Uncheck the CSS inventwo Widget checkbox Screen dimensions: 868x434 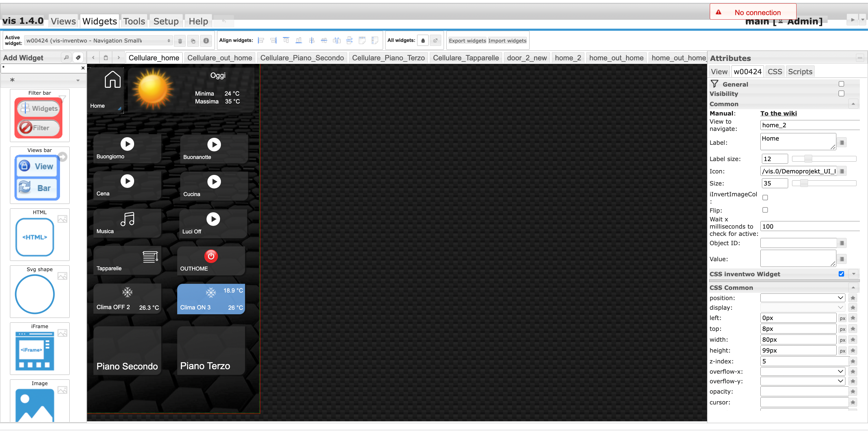coord(841,274)
